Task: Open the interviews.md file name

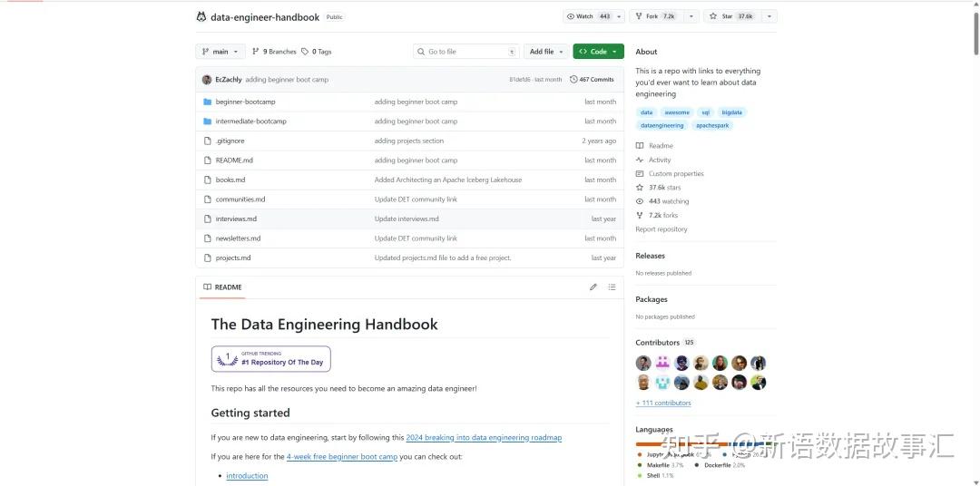Action: [236, 219]
